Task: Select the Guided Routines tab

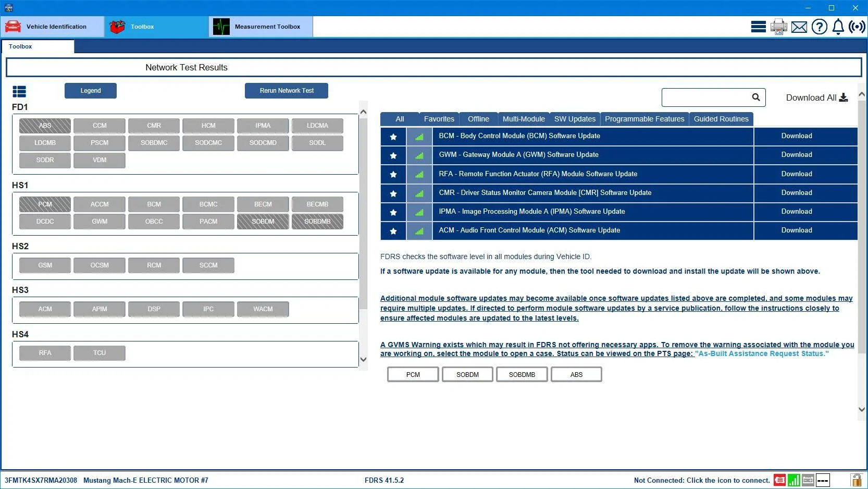Action: [x=721, y=119]
